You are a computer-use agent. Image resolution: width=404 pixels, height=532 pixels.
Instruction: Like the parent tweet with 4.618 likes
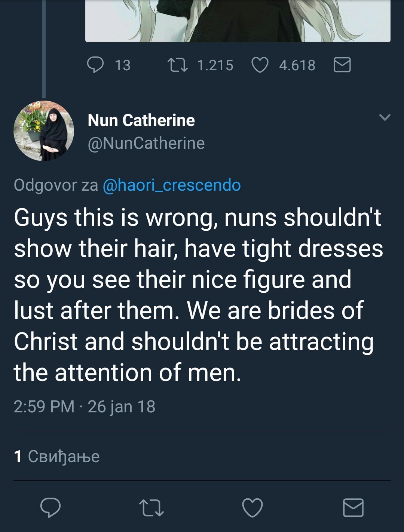(x=260, y=65)
